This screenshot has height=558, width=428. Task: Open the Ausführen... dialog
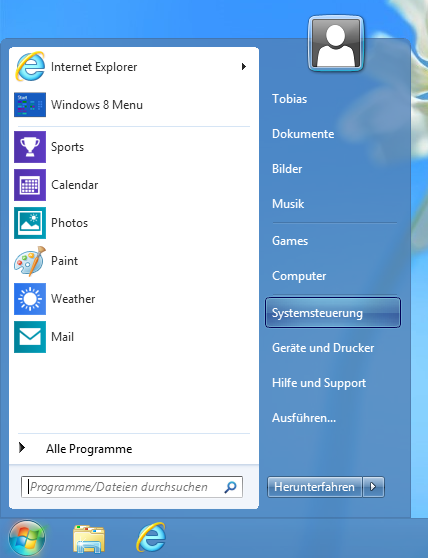pyautogui.click(x=304, y=418)
